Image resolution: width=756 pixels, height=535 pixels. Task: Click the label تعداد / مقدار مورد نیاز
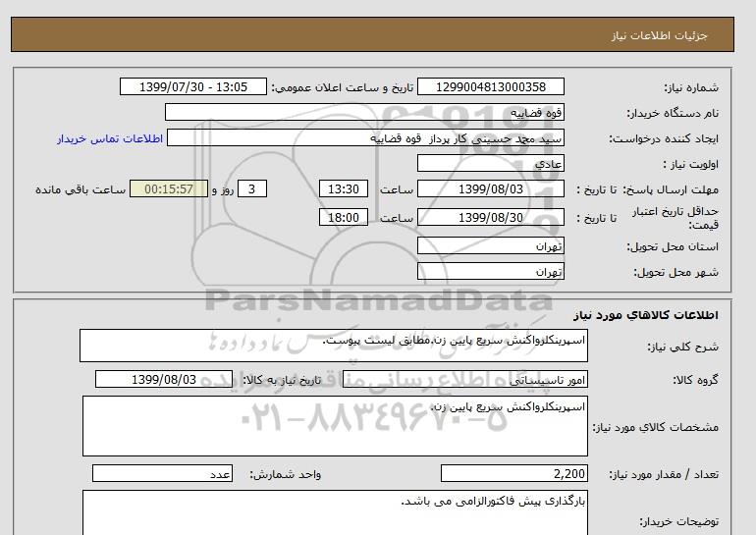click(664, 475)
